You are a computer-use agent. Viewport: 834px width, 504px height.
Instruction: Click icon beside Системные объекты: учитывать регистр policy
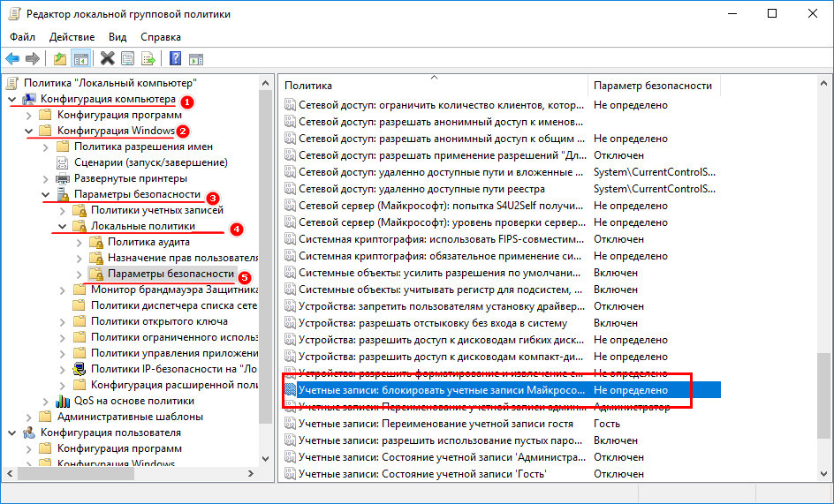(290, 290)
